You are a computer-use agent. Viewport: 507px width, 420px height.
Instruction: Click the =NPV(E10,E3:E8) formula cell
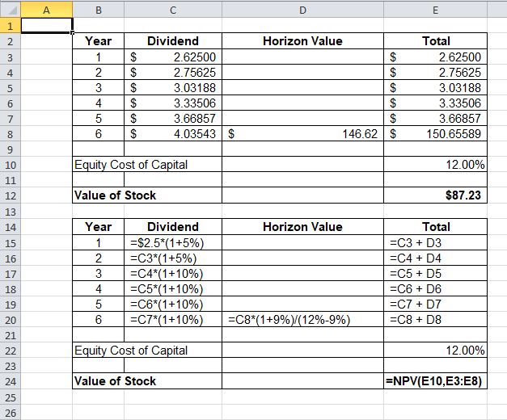click(x=436, y=381)
